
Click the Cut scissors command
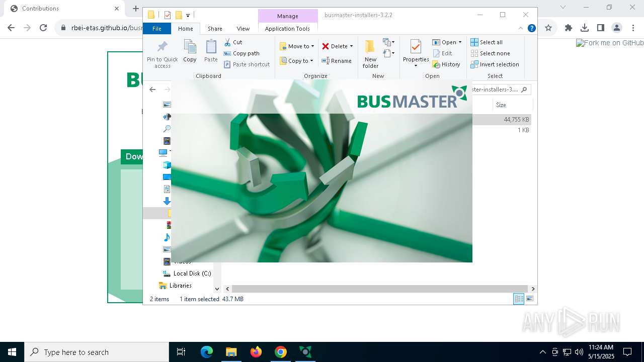(233, 42)
